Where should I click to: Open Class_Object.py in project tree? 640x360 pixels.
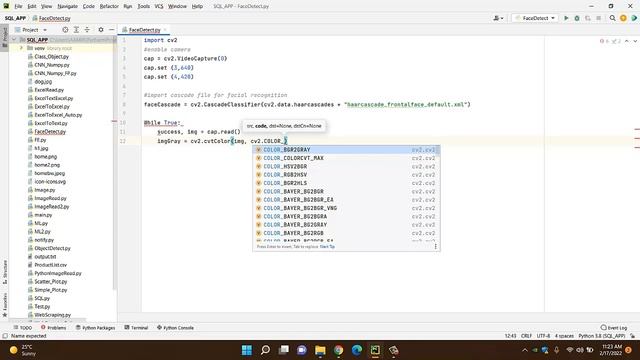tap(51, 56)
